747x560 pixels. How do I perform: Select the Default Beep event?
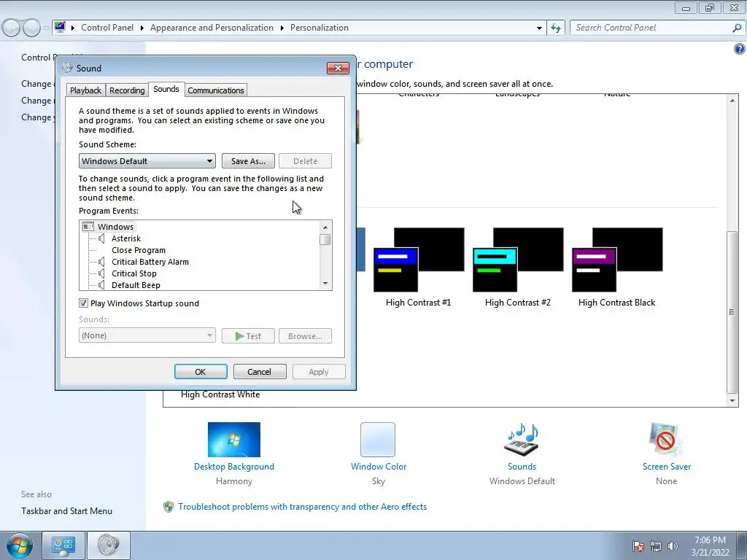point(136,285)
